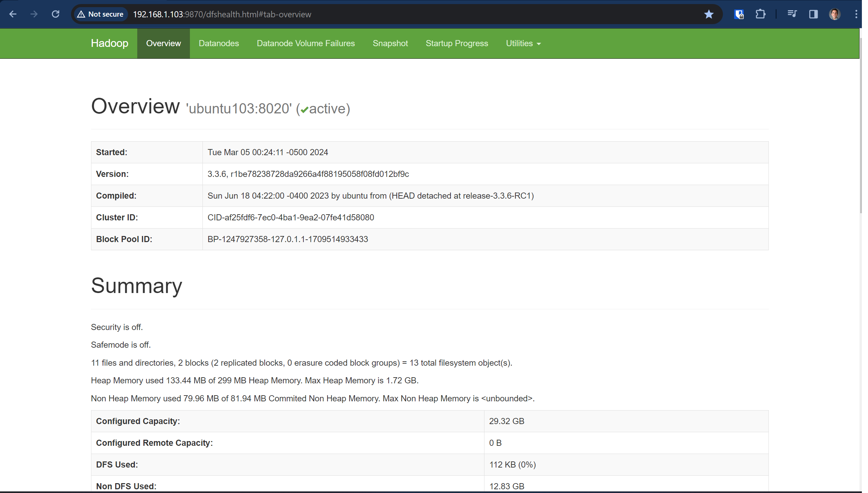Go forward with the browser forward arrow
Screen dimensions: 868x493
(34, 14)
